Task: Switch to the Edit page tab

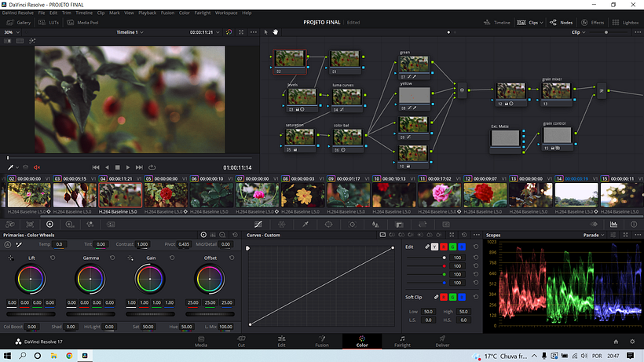Action: [281, 342]
